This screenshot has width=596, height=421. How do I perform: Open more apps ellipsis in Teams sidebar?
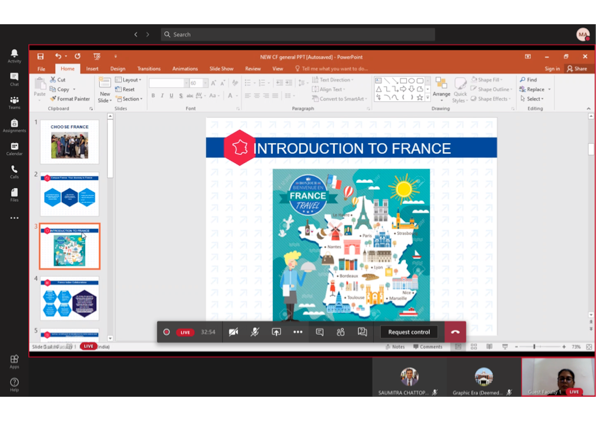[14, 218]
